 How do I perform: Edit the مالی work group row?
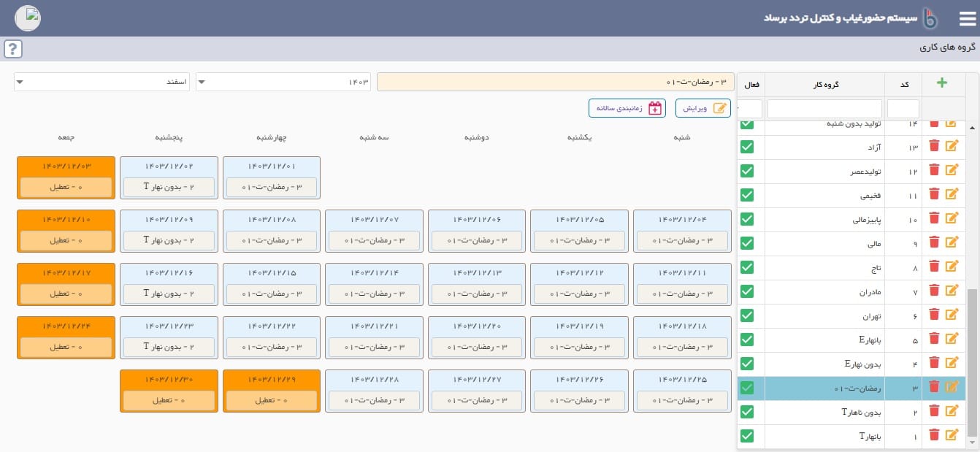[952, 242]
